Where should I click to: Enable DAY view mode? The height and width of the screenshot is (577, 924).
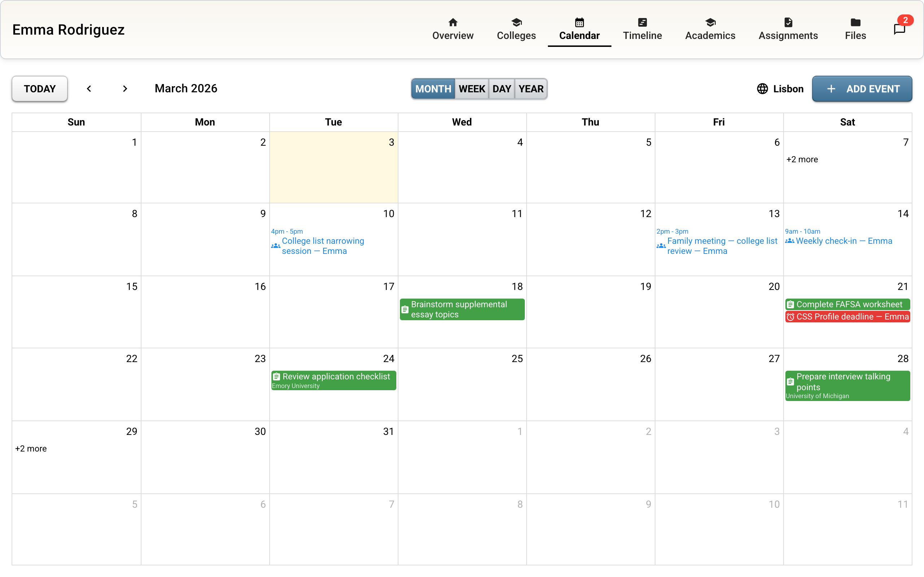click(502, 89)
